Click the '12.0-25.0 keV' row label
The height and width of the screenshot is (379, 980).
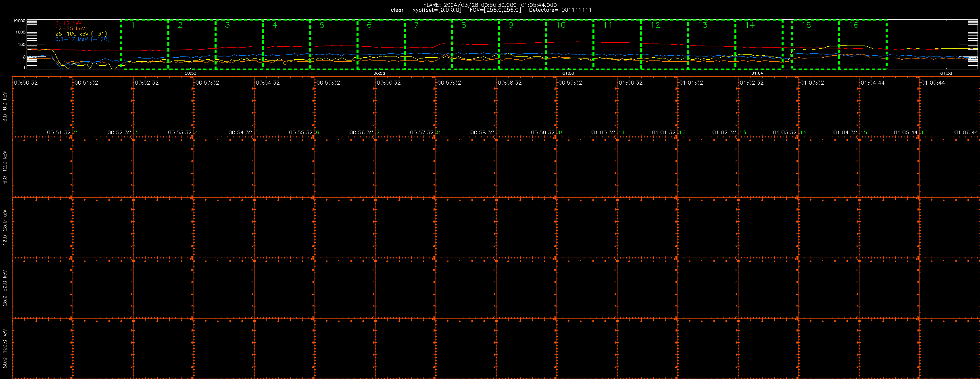(x=5, y=227)
